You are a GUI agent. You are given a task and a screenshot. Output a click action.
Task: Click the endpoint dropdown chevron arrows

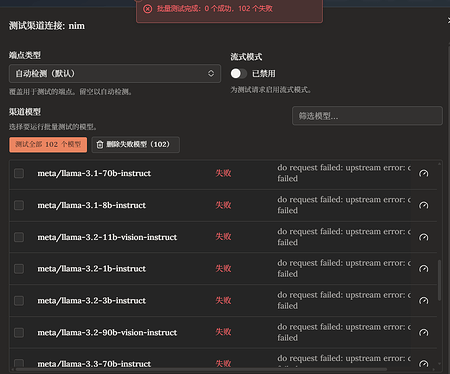(x=211, y=73)
